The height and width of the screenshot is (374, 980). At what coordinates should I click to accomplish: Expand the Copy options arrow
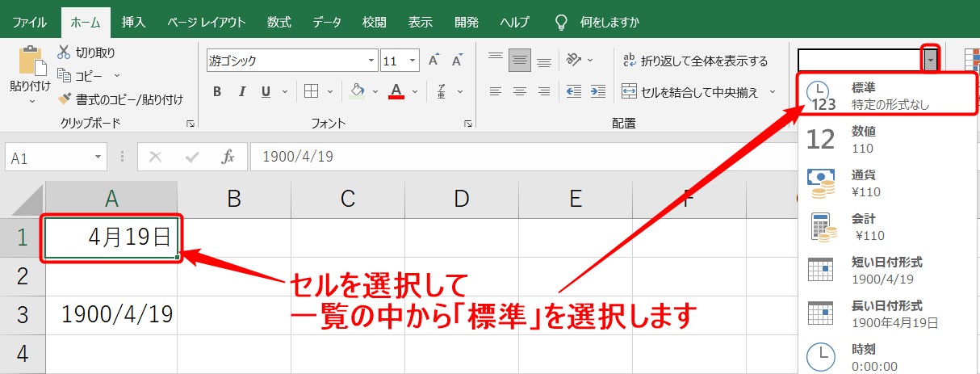(116, 75)
